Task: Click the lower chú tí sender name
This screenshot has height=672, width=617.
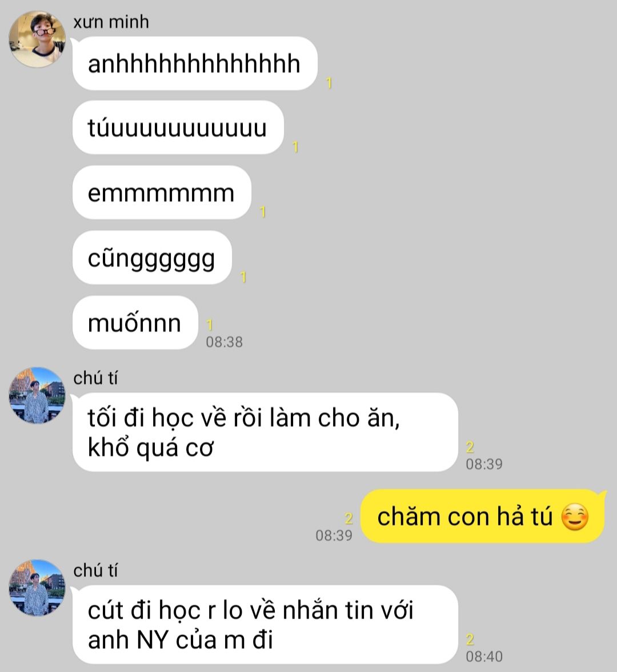Action: tap(95, 571)
